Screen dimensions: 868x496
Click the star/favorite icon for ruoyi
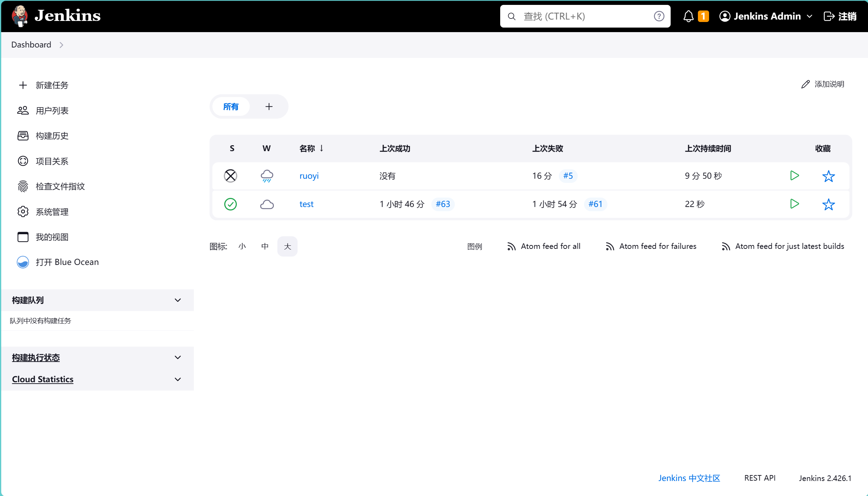829,175
